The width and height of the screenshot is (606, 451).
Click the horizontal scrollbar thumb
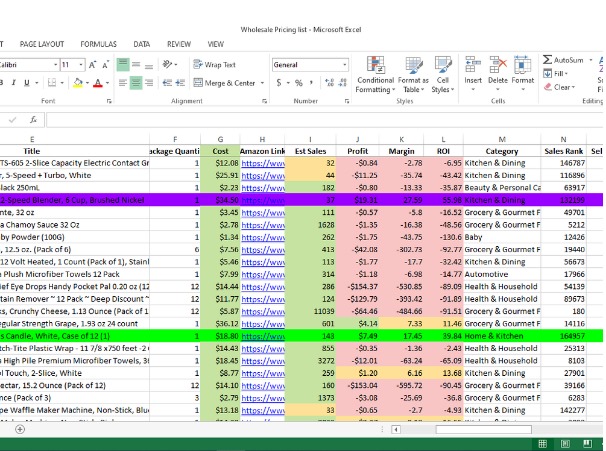click(483, 429)
